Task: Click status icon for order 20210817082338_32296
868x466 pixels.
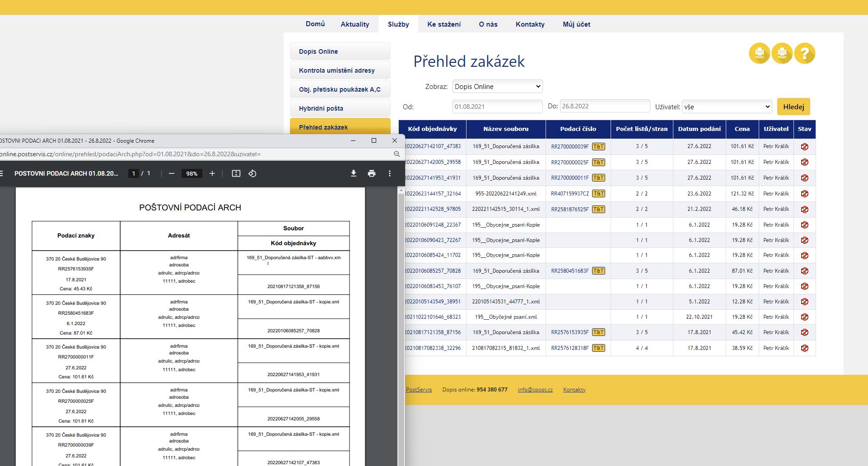Action: pos(804,348)
